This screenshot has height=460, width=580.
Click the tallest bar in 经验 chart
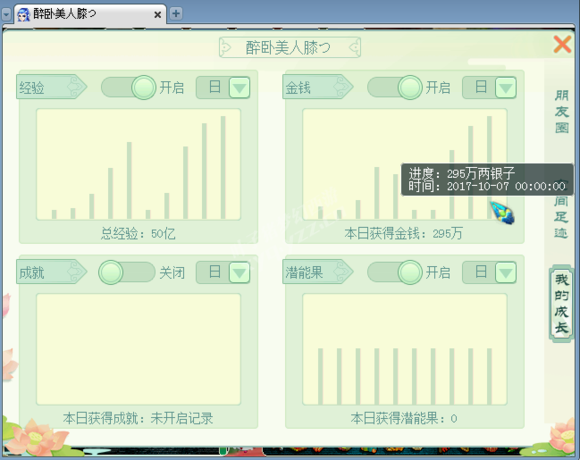tap(223, 168)
